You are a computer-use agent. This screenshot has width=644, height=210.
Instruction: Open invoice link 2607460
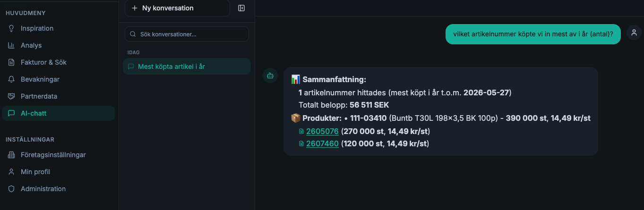[322, 143]
